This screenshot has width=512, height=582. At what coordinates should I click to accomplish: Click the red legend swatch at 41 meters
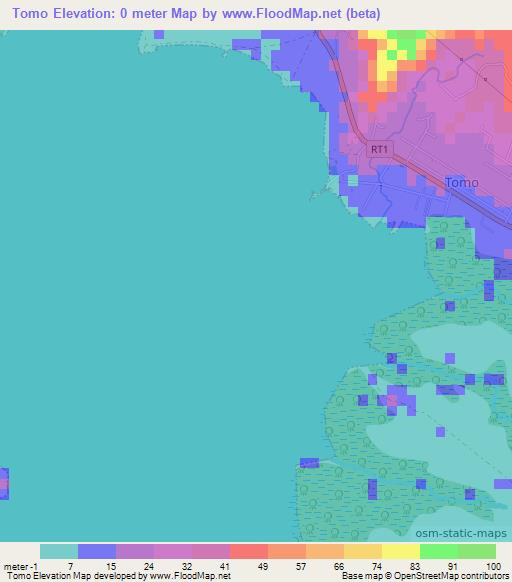click(249, 551)
